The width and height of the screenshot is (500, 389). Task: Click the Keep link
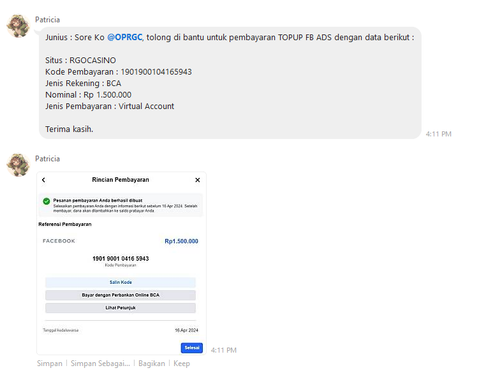[x=182, y=363]
